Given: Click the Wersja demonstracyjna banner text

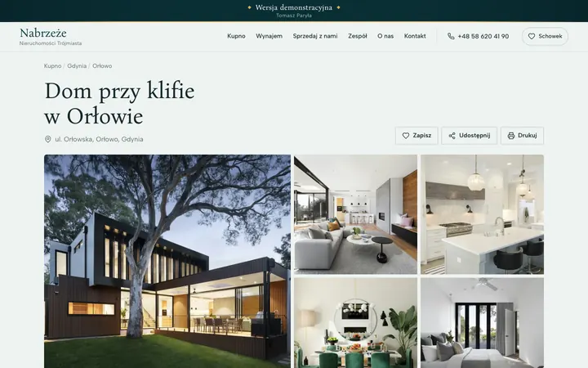Looking at the screenshot, I should [294, 7].
